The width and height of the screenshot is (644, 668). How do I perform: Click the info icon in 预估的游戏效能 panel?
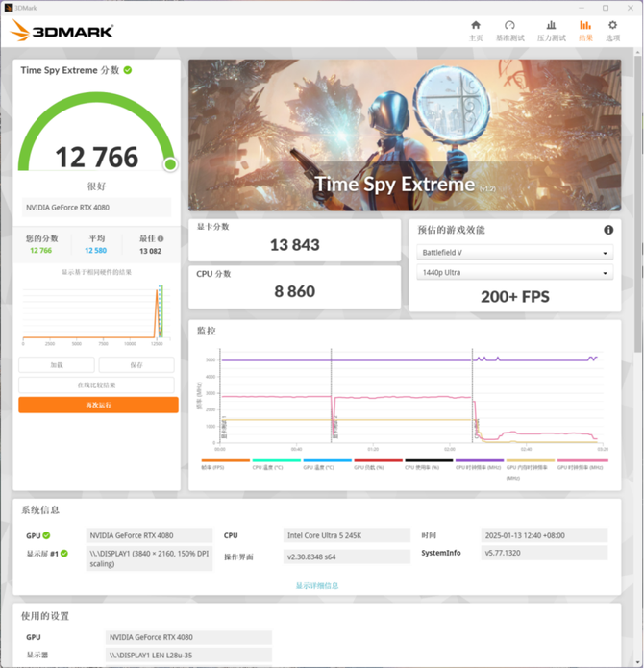[608, 230]
